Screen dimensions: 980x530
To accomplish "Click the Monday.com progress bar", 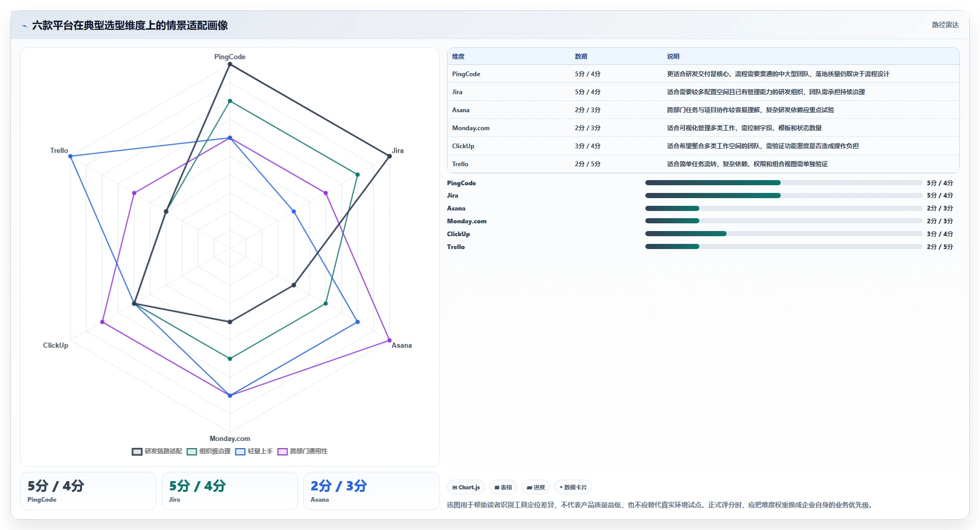I will pyautogui.click(x=784, y=221).
